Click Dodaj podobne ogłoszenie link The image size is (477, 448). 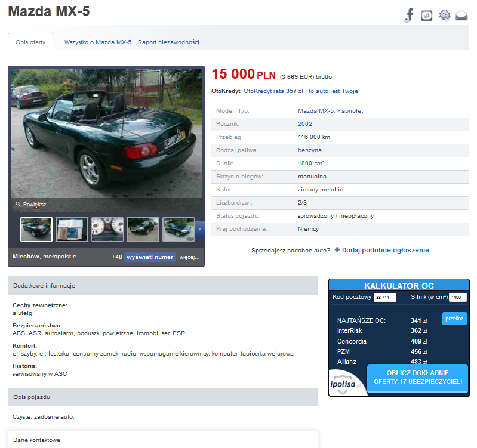coord(386,250)
